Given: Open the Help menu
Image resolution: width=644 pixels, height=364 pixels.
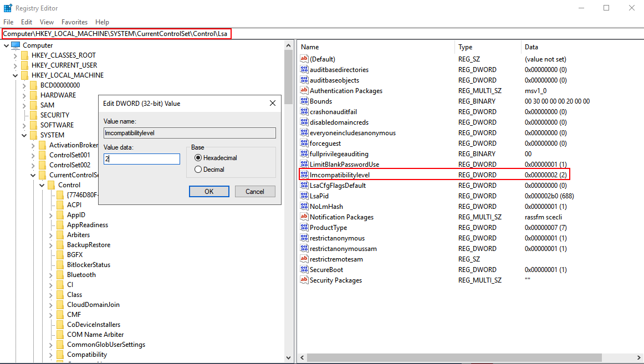Looking at the screenshot, I should pos(103,22).
